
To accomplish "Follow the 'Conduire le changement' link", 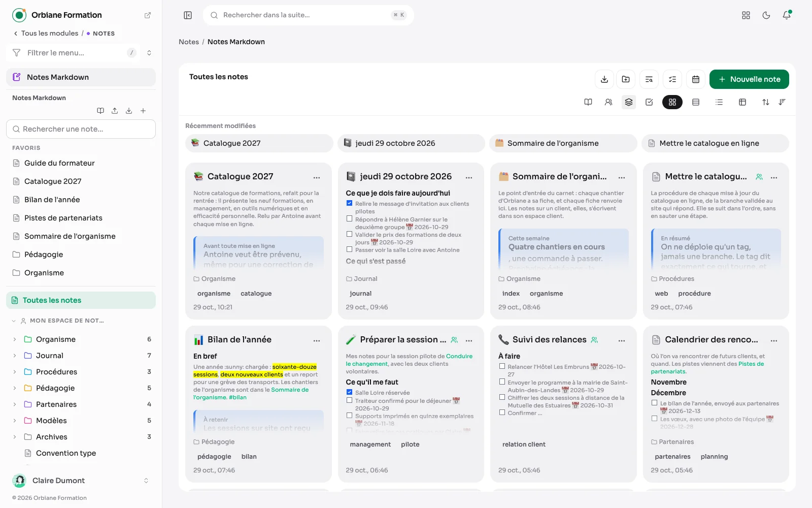I will [x=409, y=360].
